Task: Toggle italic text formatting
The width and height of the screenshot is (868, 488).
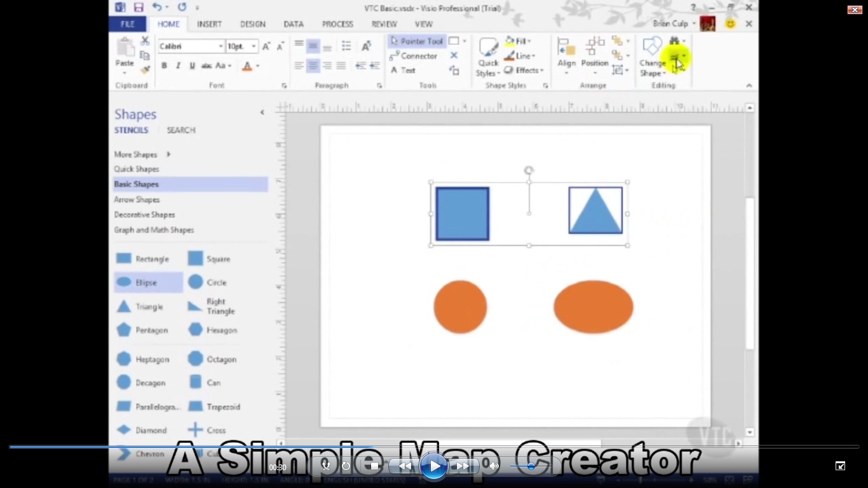Action: click(x=178, y=66)
